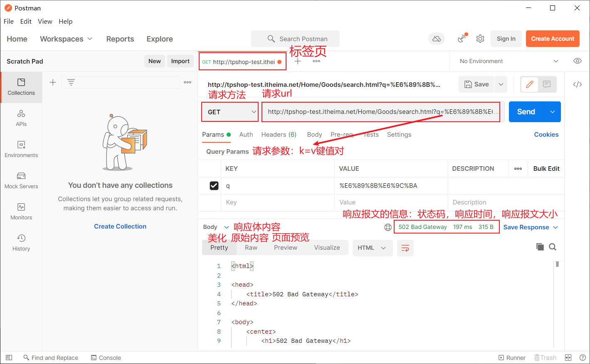The height and width of the screenshot is (364, 590).
Task: Click the search response magnifier icon
Action: 553,247
